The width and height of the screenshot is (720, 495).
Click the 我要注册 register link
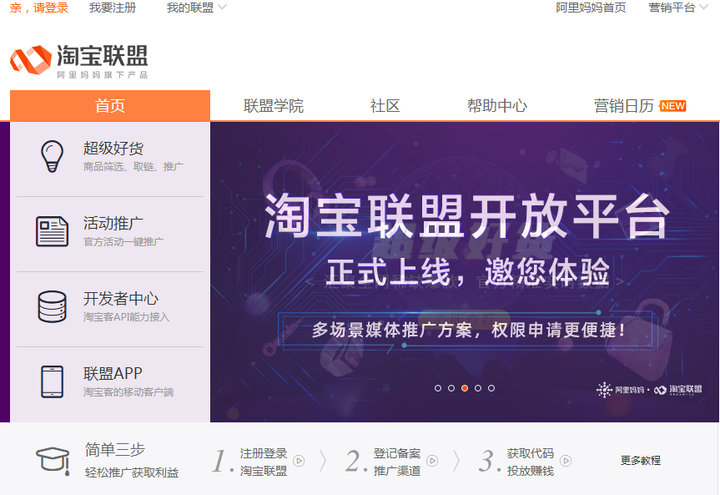click(112, 7)
